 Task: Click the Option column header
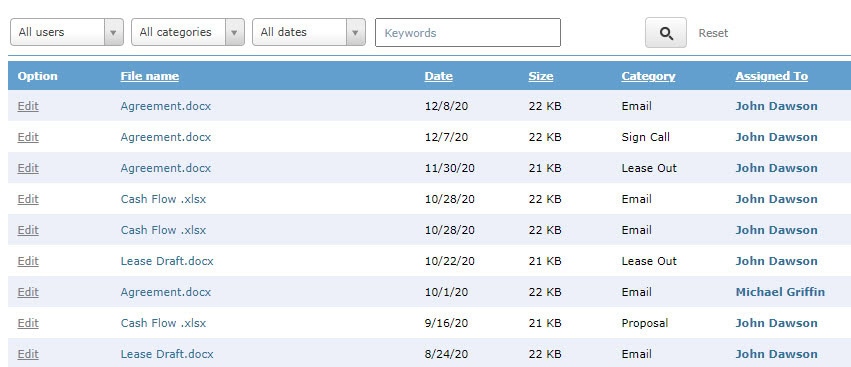pyautogui.click(x=37, y=76)
